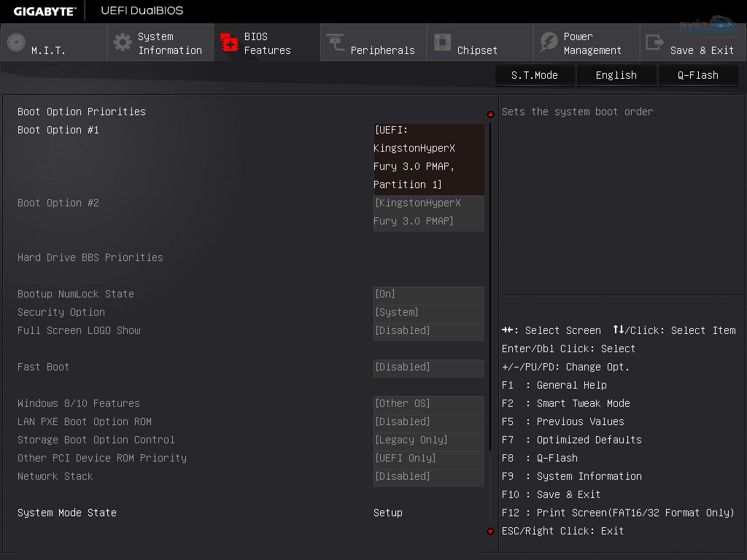The height and width of the screenshot is (560, 747).
Task: Click the red scroll-down arrow icon
Action: click(490, 532)
